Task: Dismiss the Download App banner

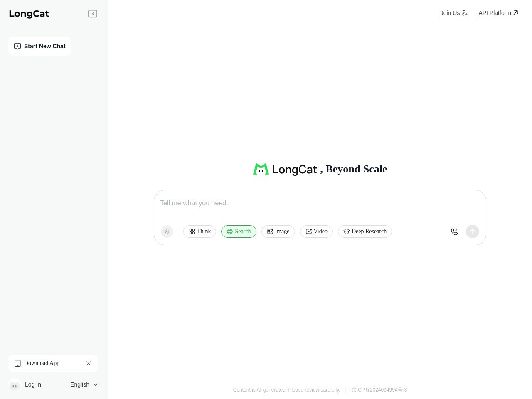Action: pyautogui.click(x=89, y=363)
